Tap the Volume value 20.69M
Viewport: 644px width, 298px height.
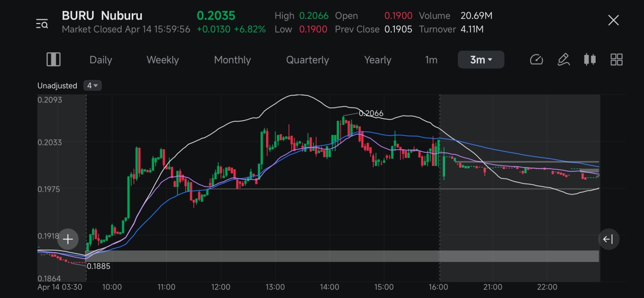point(477,16)
